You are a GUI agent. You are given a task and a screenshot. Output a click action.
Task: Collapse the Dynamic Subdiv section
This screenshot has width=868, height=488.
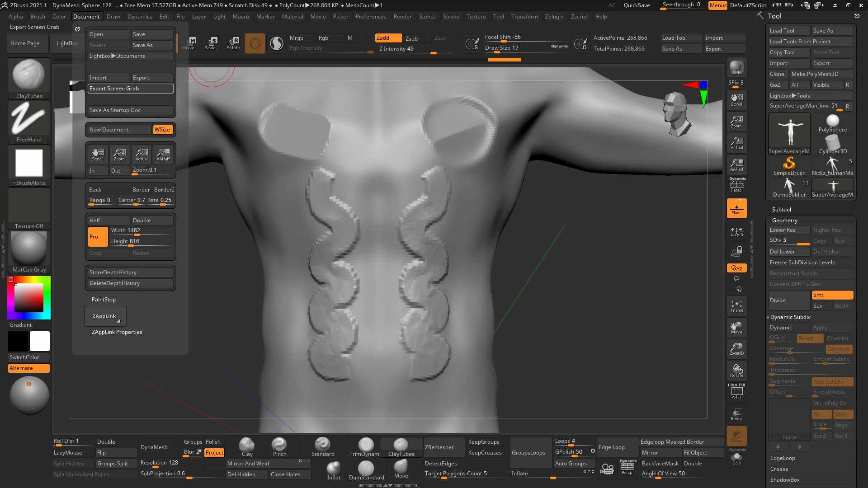[790, 317]
